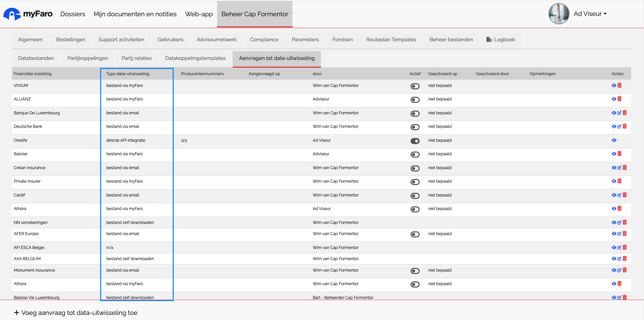This screenshot has width=644, height=320.
Task: Open the Gebruikers tab
Action: click(x=170, y=40)
